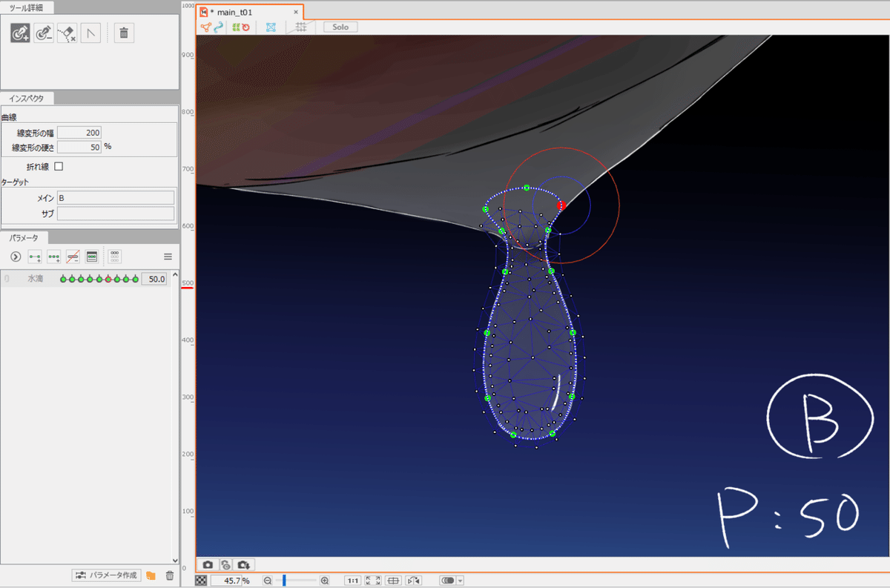Select the 水滴 parameter name

(36, 279)
